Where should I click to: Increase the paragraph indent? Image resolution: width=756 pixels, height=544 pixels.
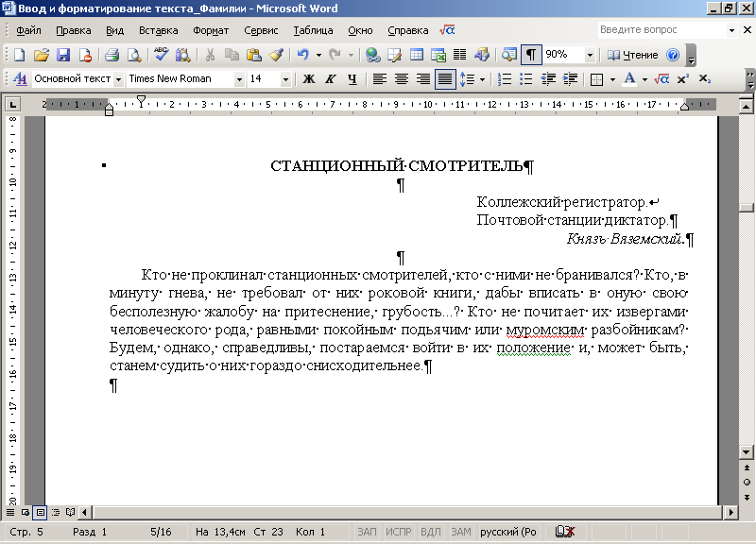[x=570, y=79]
